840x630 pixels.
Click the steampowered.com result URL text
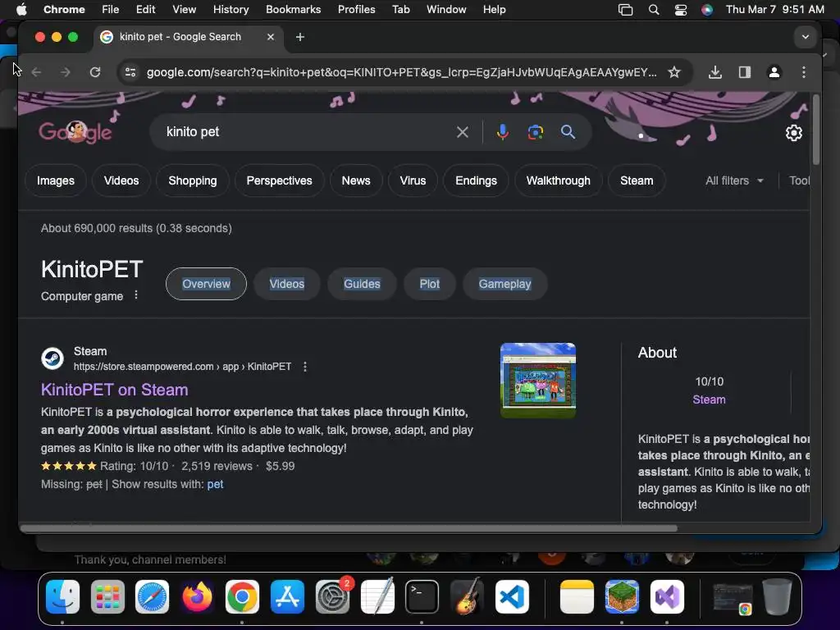(182, 367)
